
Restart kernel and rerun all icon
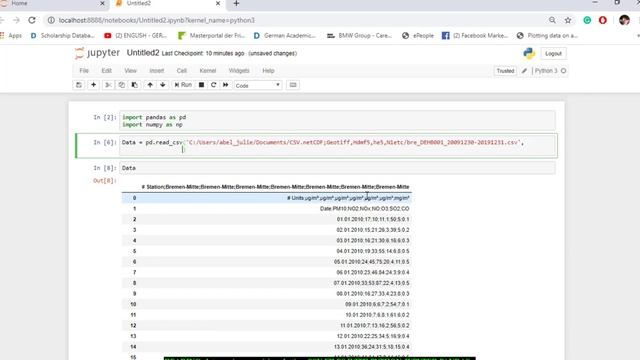(x=226, y=85)
